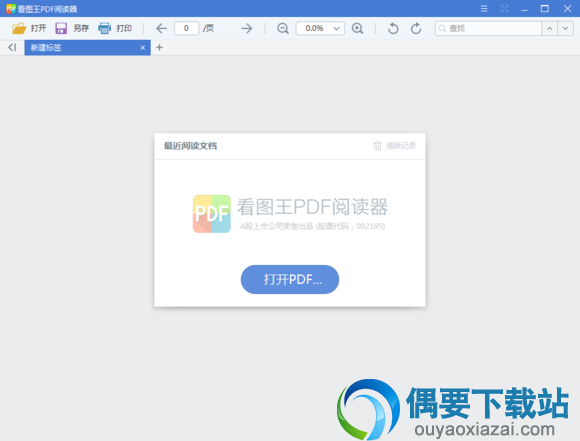Add a new tab with plus icon
This screenshot has height=441, width=580.
(159, 47)
